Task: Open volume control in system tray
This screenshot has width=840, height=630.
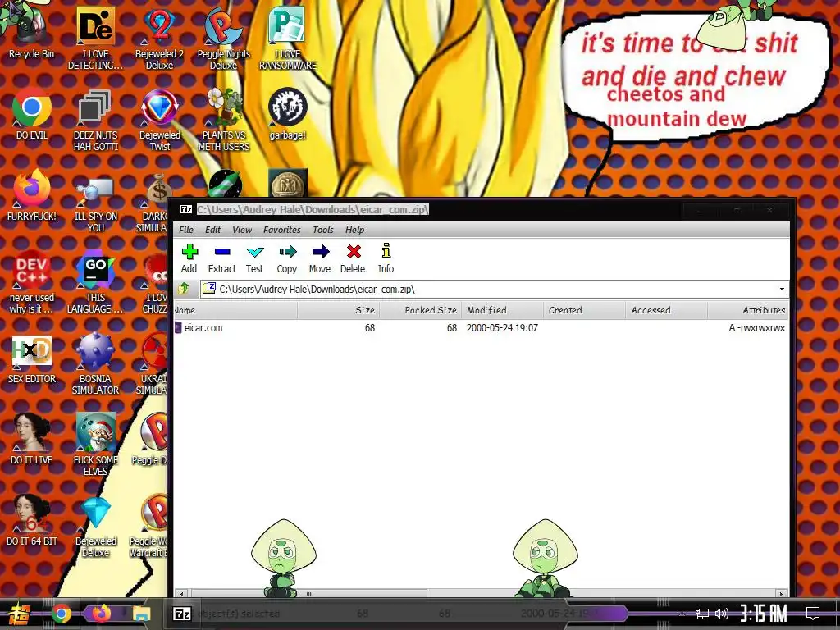Action: 722,614
